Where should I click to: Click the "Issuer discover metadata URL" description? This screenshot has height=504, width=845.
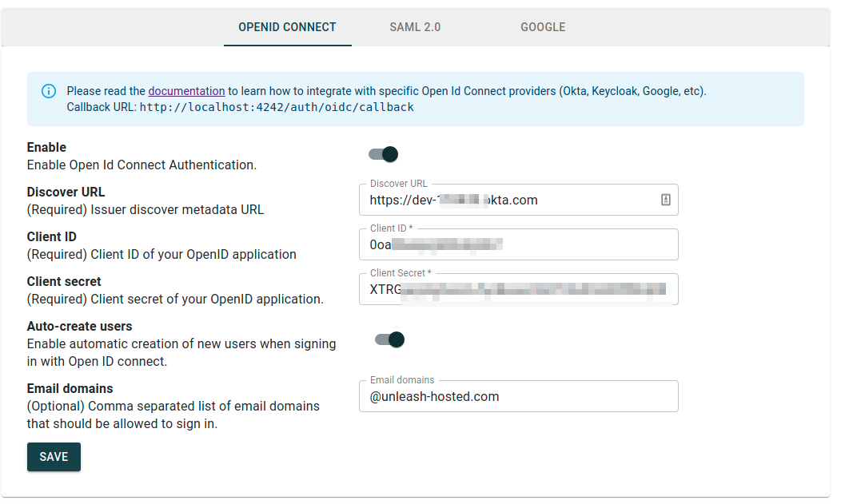(x=145, y=210)
